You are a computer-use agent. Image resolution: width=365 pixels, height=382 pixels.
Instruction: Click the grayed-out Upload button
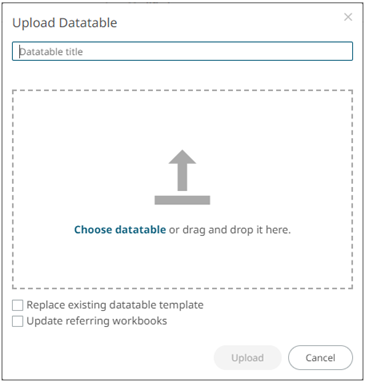248,358
